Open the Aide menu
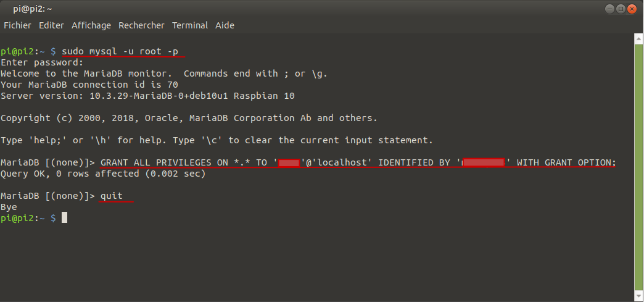The height and width of the screenshot is (302, 644). (x=225, y=25)
